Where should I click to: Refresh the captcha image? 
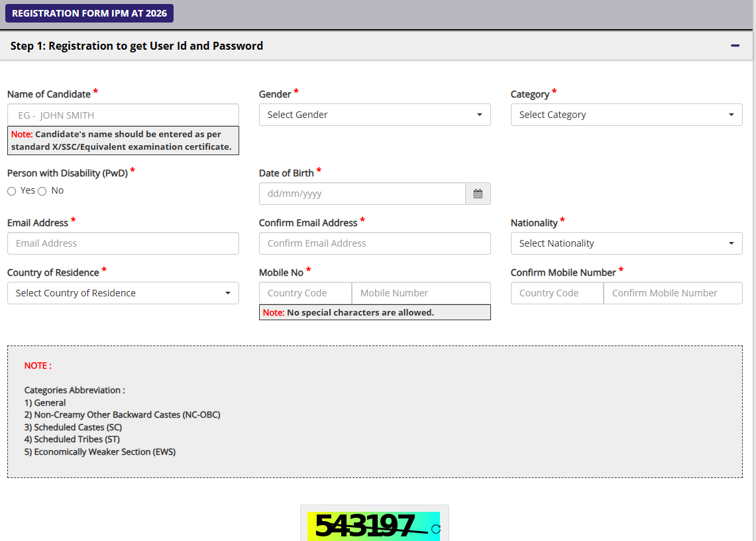click(x=435, y=528)
